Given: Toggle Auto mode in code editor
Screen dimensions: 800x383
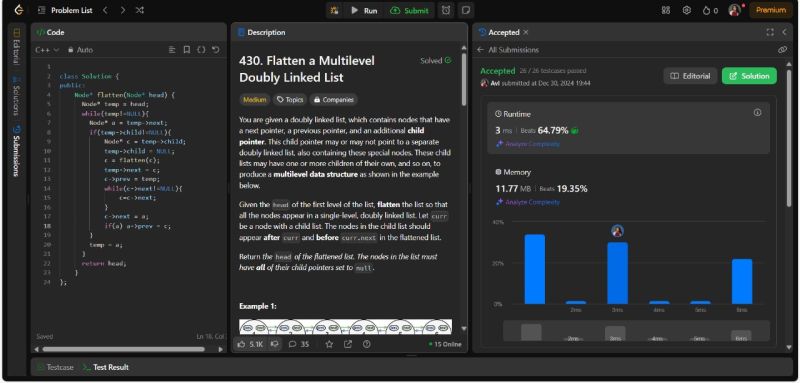Looking at the screenshot, I should (80, 50).
